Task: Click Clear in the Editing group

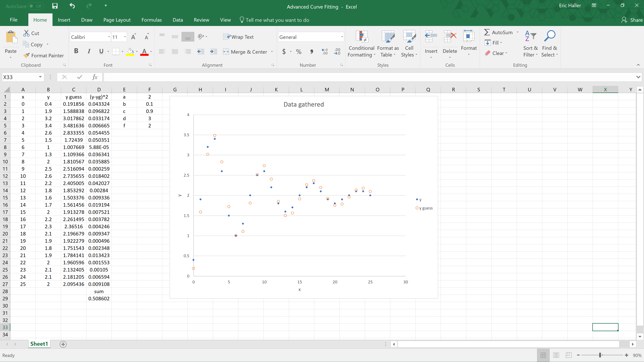Action: coord(496,53)
